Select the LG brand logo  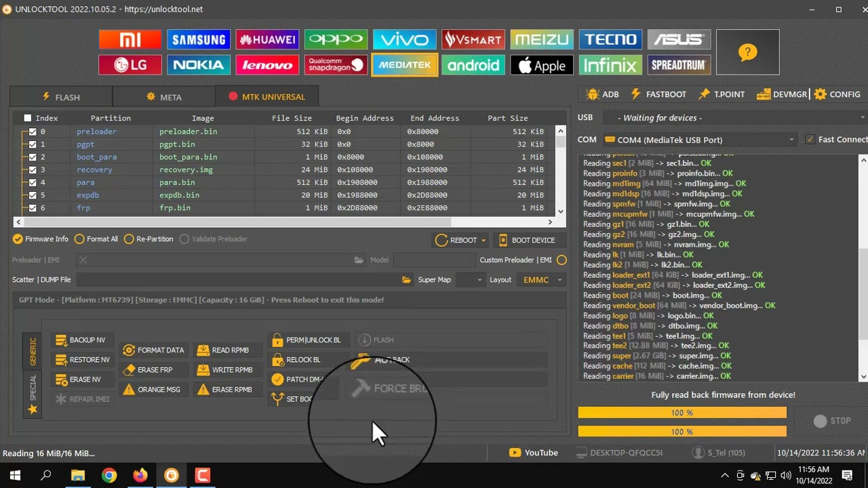[x=130, y=65]
